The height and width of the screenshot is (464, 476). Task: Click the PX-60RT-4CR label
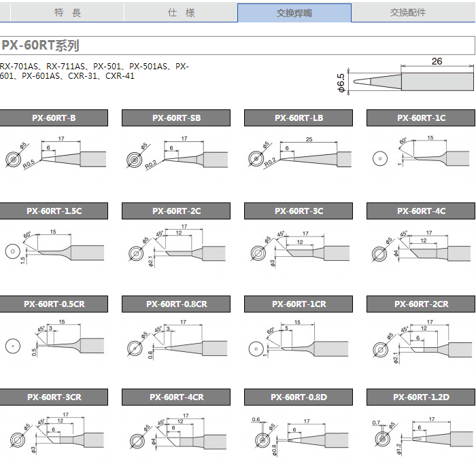pyautogui.click(x=176, y=397)
